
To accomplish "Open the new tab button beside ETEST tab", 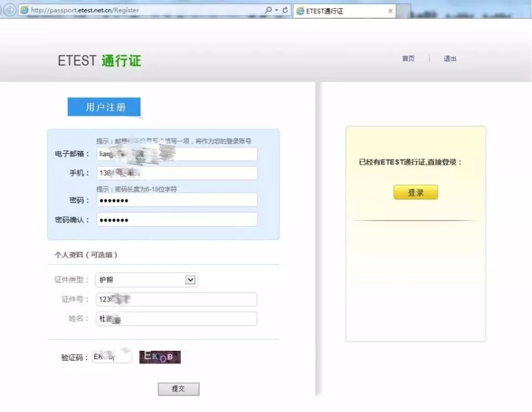I will click(x=404, y=11).
